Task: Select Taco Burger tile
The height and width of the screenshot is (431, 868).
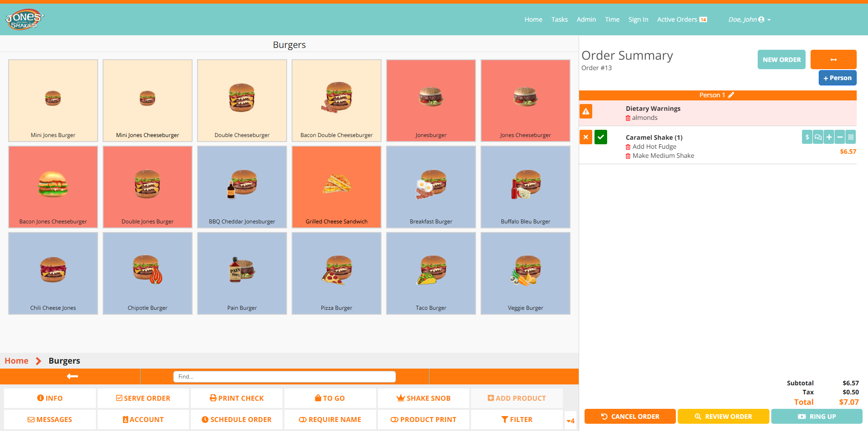Action: point(431,273)
